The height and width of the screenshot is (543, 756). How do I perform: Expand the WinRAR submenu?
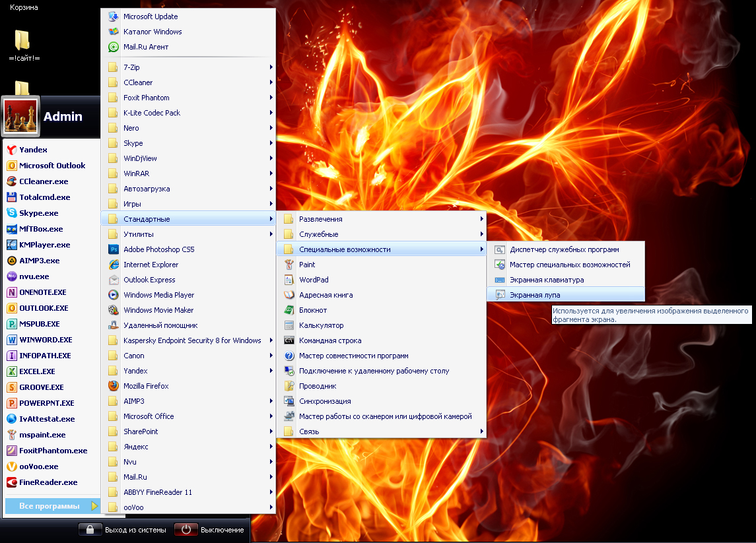(x=188, y=174)
